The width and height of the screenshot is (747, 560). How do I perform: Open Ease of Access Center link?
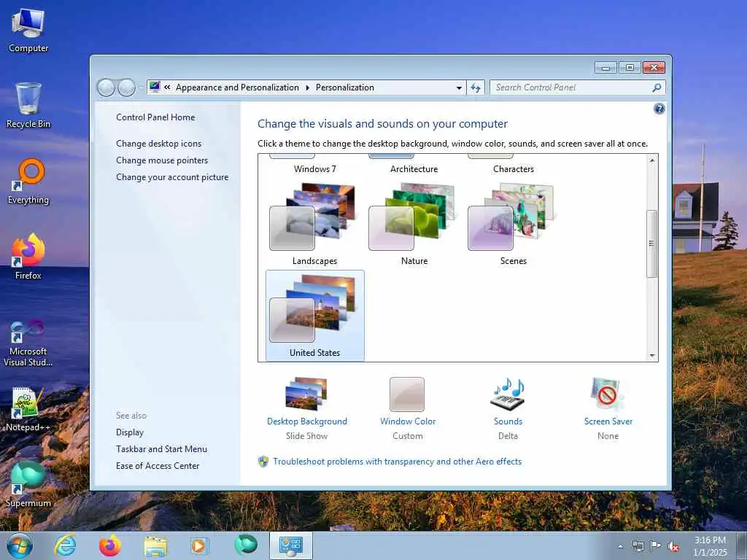click(x=158, y=466)
